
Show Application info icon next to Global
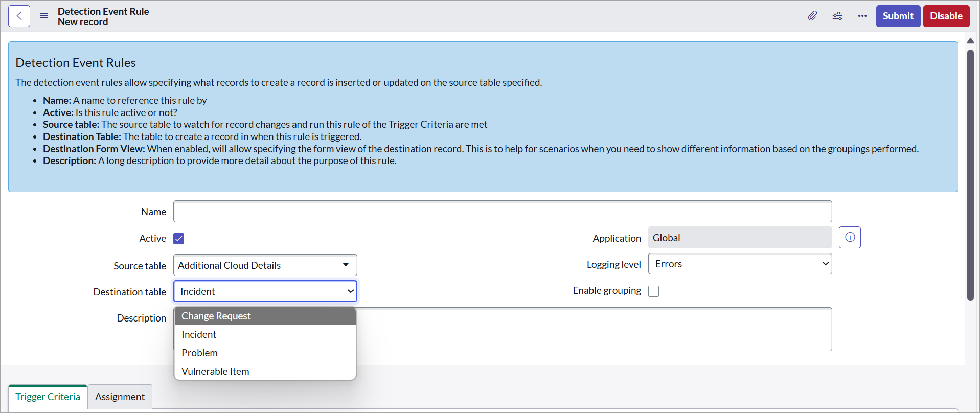pyautogui.click(x=850, y=237)
